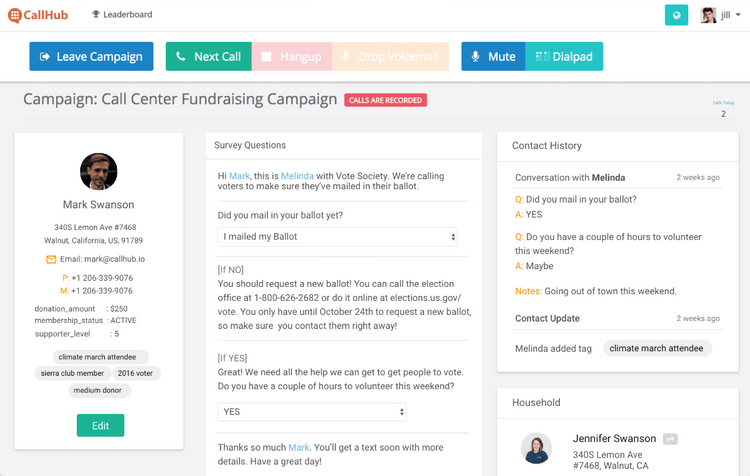Drop a voicemail
This screenshot has width=750, height=476.
[x=390, y=56]
